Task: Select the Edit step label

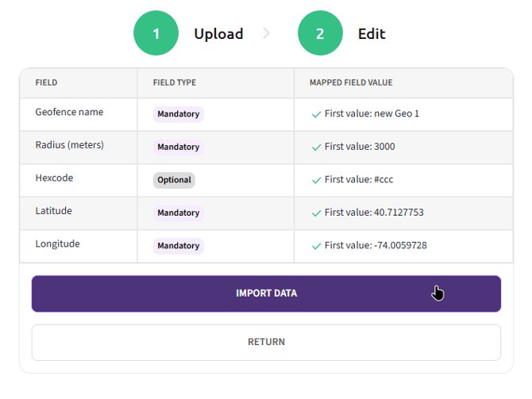Action: 372,33
